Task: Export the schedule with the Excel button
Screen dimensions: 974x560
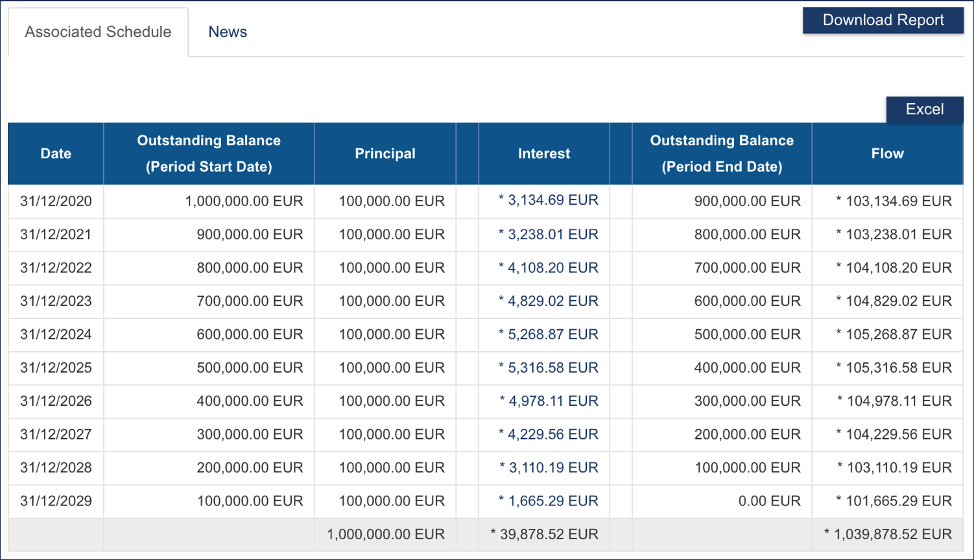Action: click(924, 109)
